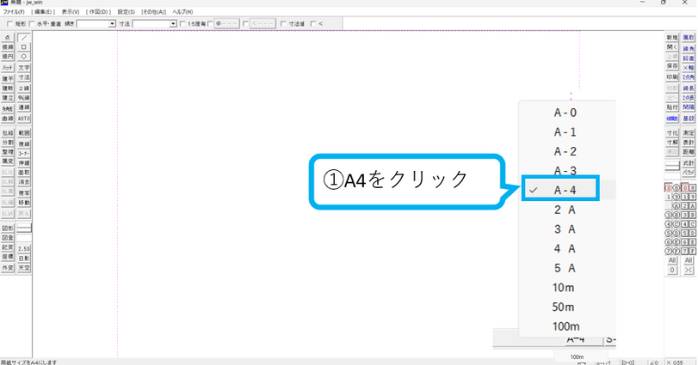Select the 分割 divide tool
Screen dimensions: 698x365
(8, 142)
